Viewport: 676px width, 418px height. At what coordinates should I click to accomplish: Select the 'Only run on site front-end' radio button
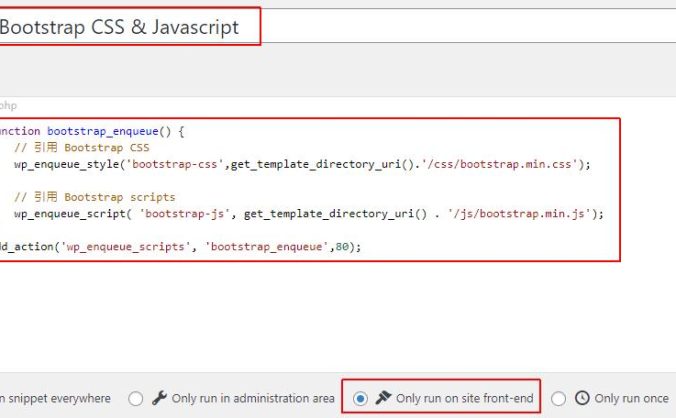(360, 399)
